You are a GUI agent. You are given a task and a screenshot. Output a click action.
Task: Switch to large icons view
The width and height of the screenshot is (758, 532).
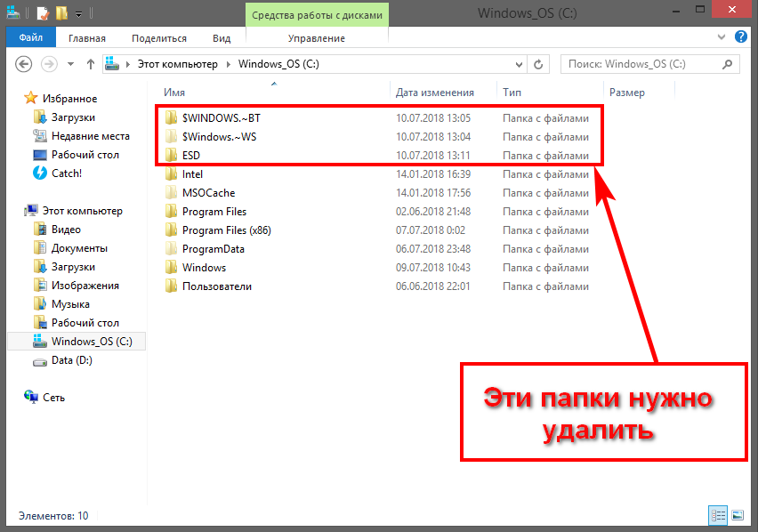[738, 515]
